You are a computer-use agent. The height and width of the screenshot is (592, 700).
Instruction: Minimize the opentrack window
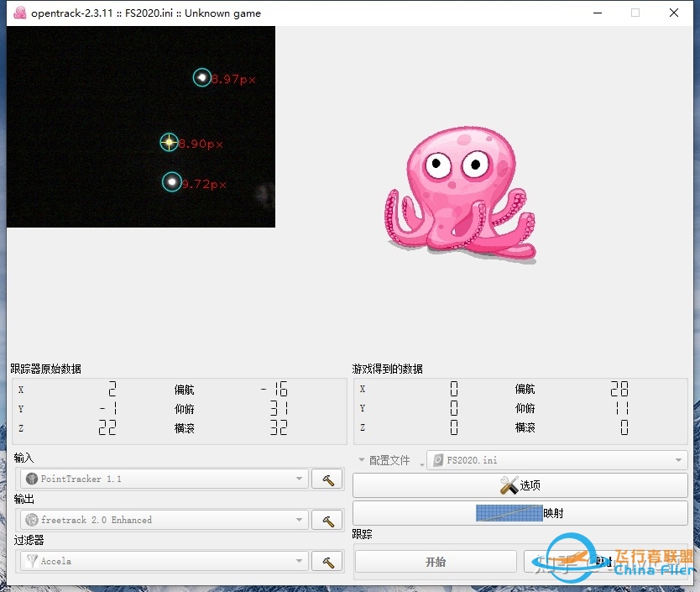(597, 13)
